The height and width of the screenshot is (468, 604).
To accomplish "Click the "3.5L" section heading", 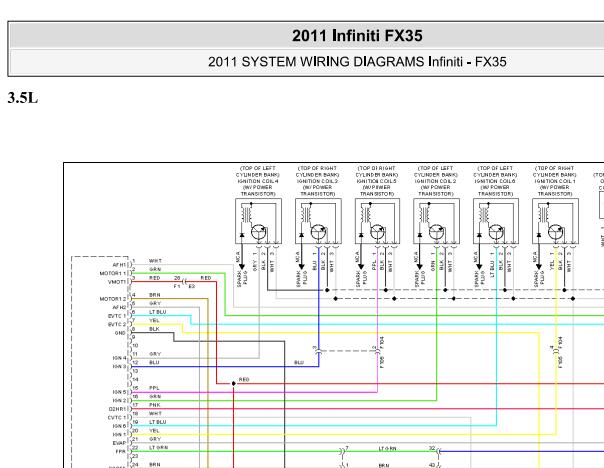I will 23,98.
